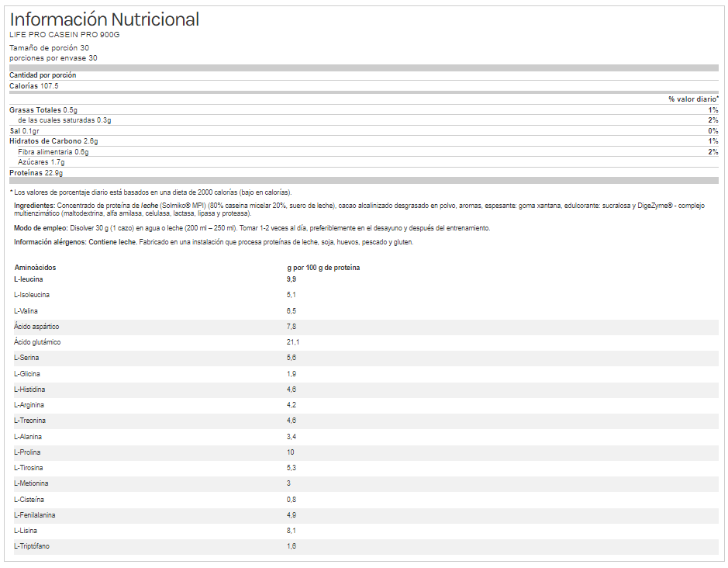Click the Información Nutricional heading
Screen dimensions: 728x568
click(x=104, y=19)
